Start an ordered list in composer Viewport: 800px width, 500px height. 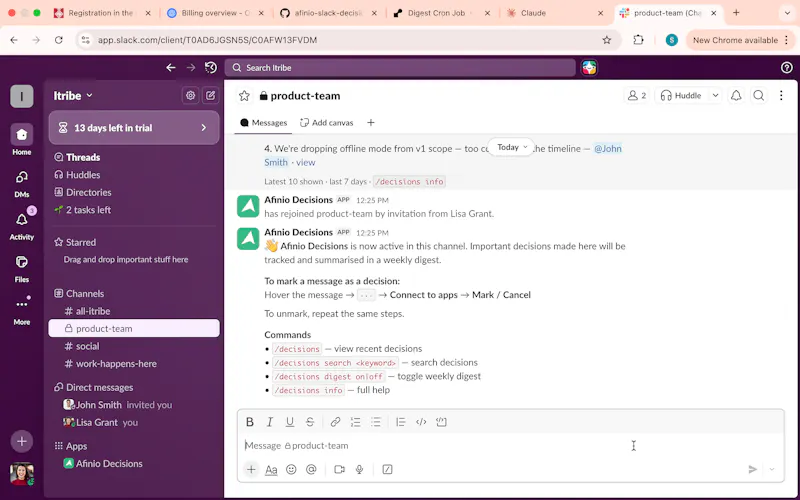(356, 422)
